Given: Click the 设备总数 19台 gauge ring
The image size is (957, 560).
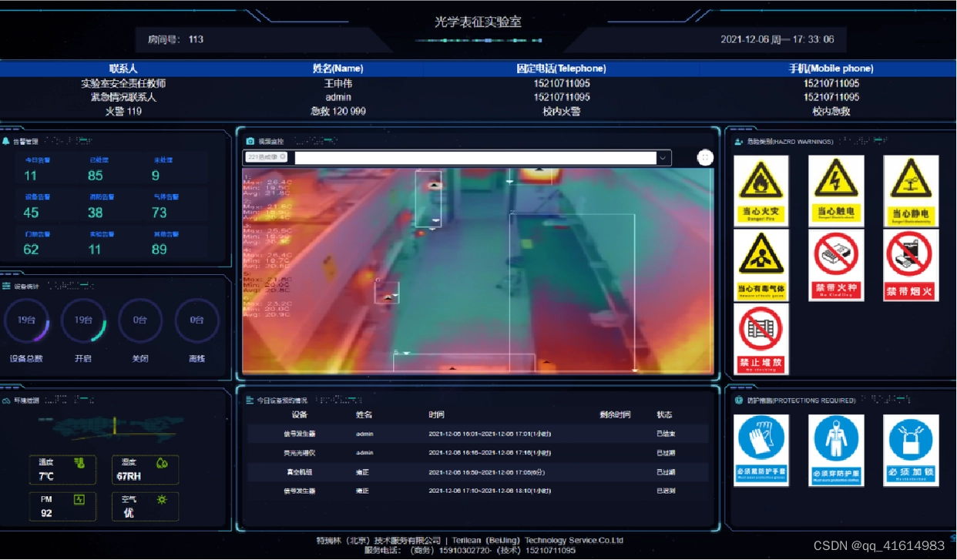Looking at the screenshot, I should click(27, 320).
